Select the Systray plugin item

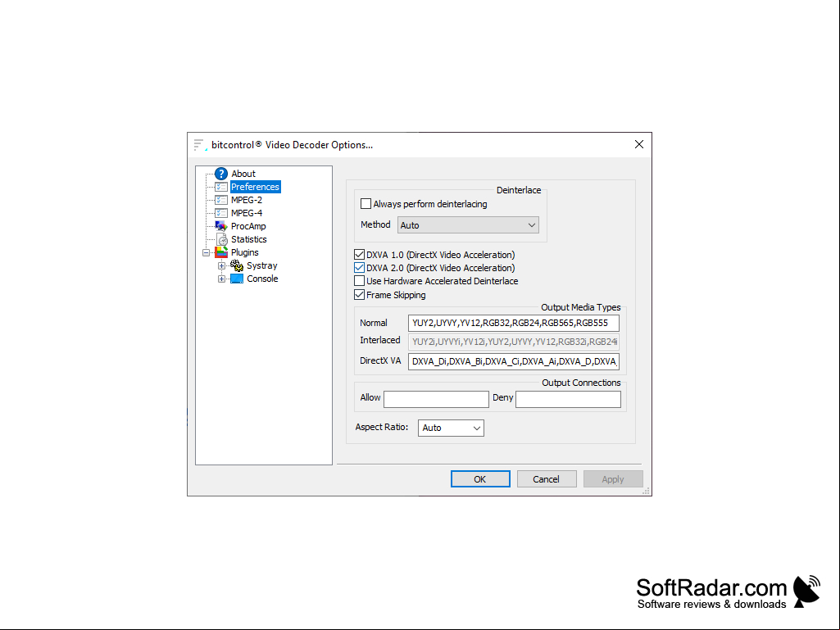click(x=262, y=265)
